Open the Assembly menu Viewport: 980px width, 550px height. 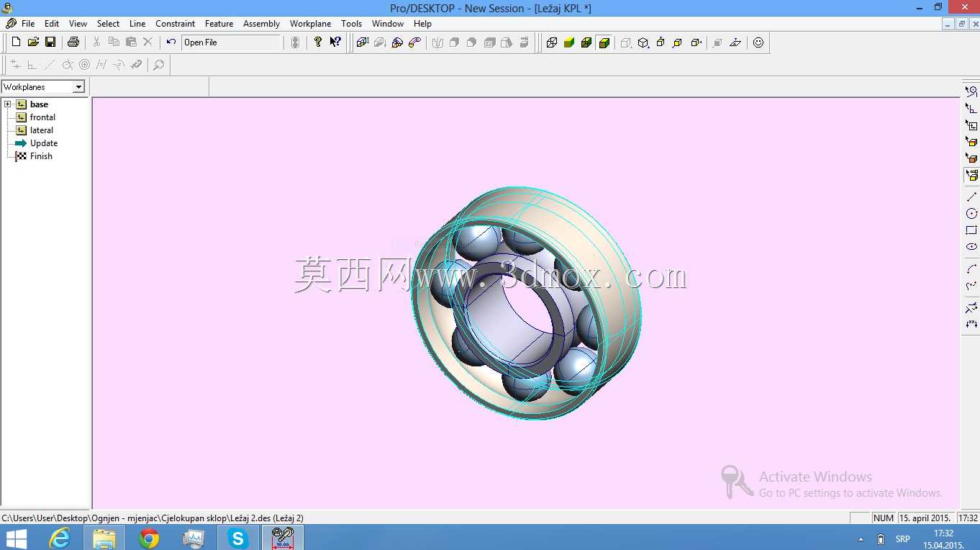pos(262,24)
